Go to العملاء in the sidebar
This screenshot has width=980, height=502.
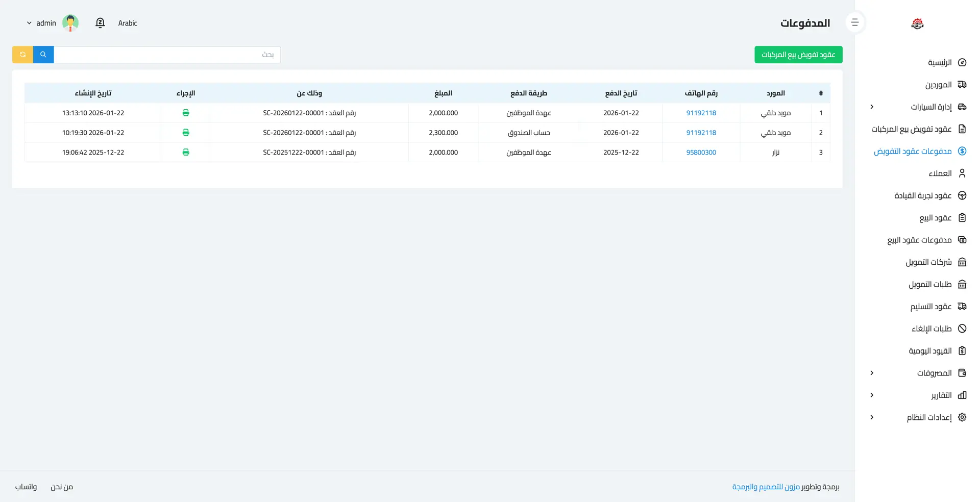[x=940, y=173]
